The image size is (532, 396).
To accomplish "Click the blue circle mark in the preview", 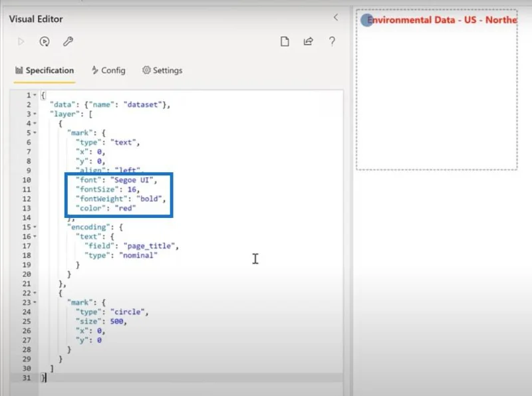I will [367, 21].
